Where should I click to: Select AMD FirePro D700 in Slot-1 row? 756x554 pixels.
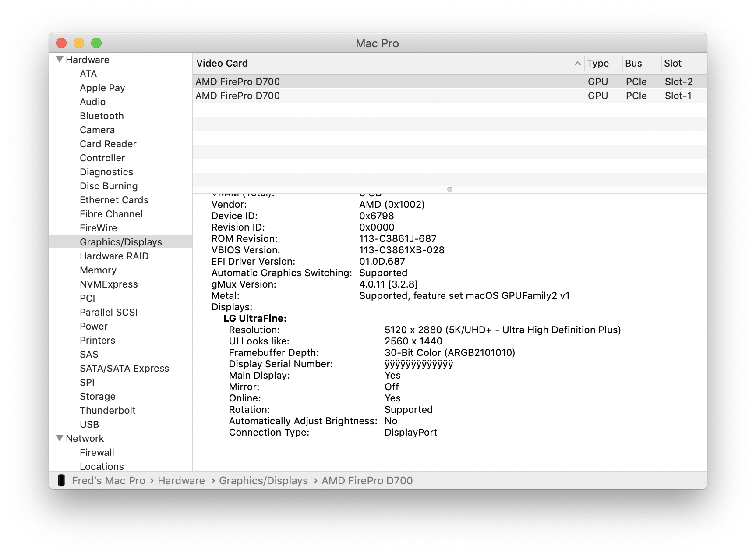[449, 96]
